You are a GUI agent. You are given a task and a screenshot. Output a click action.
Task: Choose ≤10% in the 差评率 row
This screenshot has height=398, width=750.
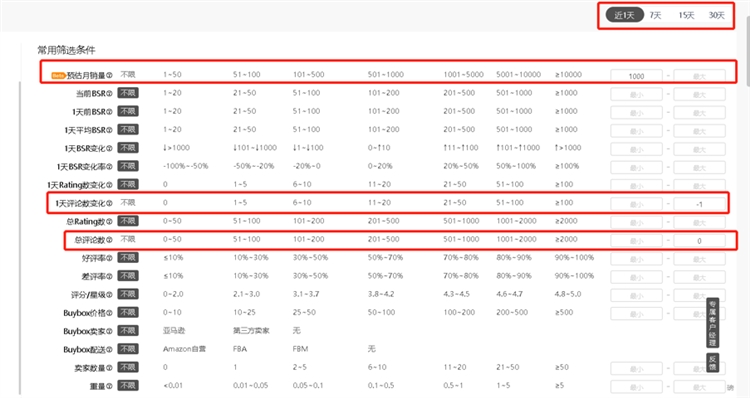point(173,276)
